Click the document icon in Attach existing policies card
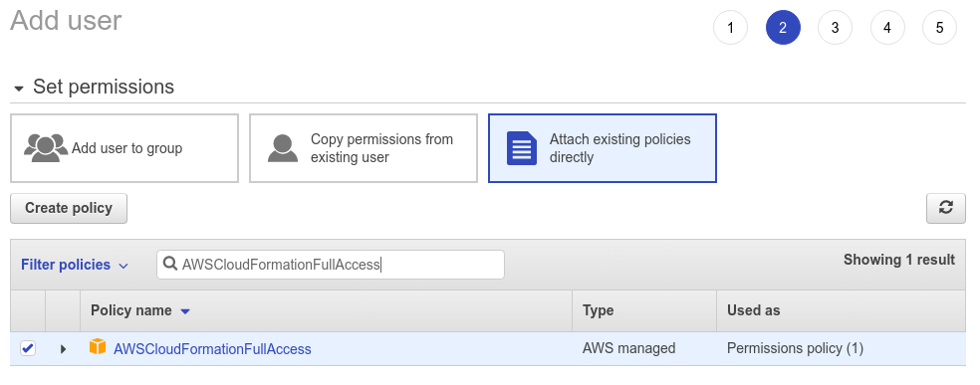 [x=522, y=148]
